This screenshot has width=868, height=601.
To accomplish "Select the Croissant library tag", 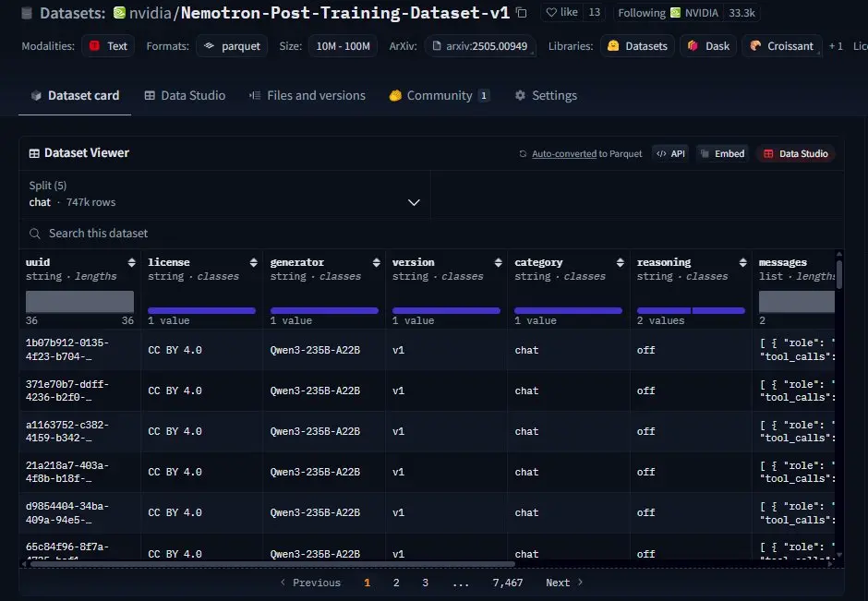I will click(781, 46).
